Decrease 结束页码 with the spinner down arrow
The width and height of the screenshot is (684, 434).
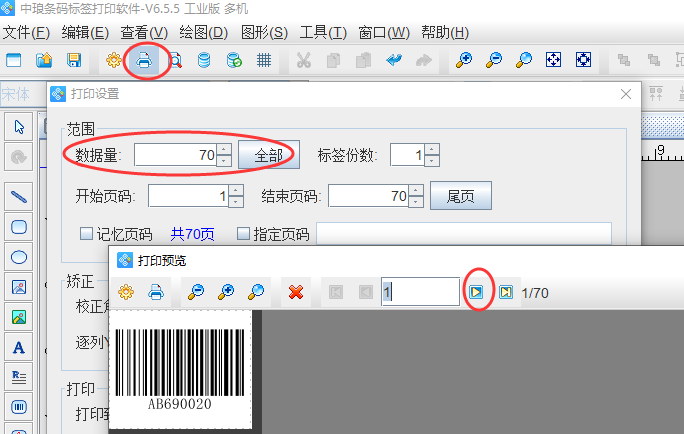[x=416, y=201]
